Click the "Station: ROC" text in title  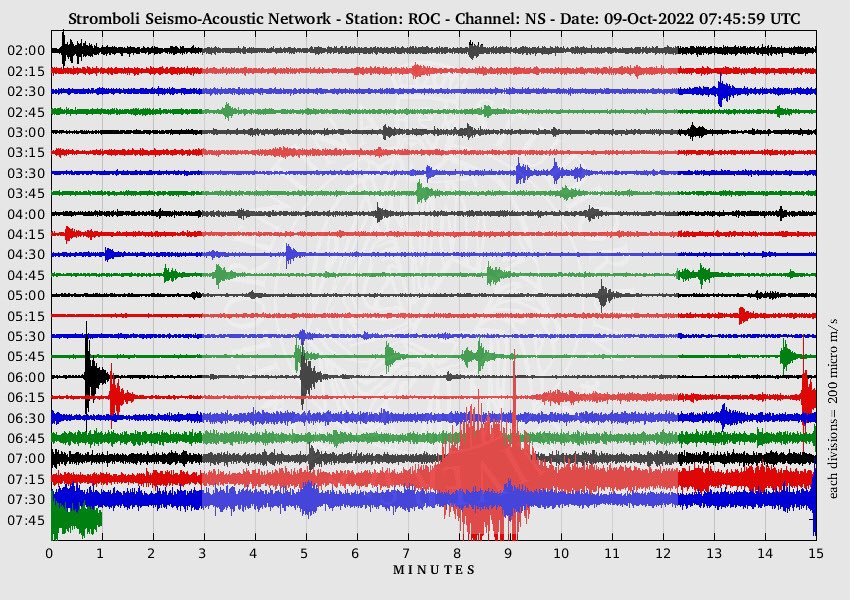(x=396, y=19)
